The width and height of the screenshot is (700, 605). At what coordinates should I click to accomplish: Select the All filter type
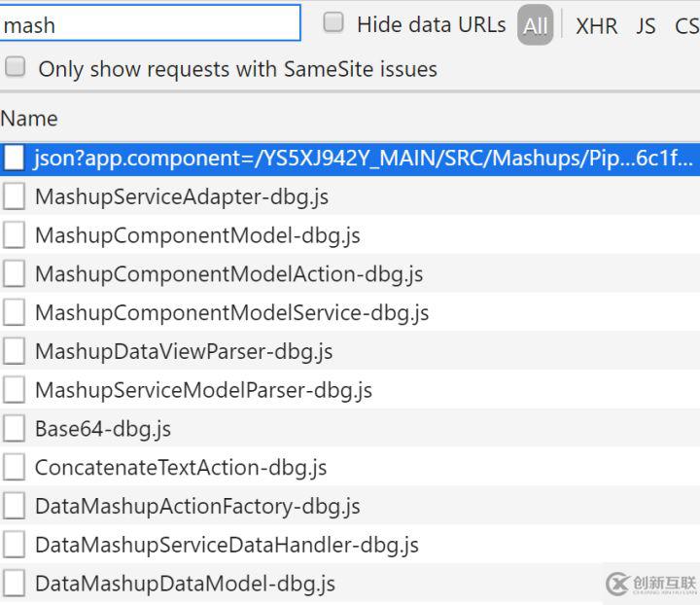click(x=535, y=25)
